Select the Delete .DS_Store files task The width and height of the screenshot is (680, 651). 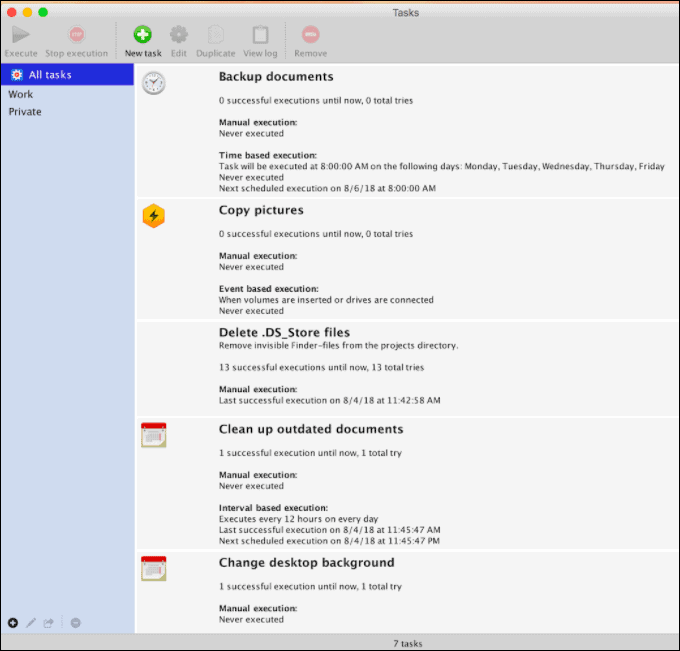284,332
